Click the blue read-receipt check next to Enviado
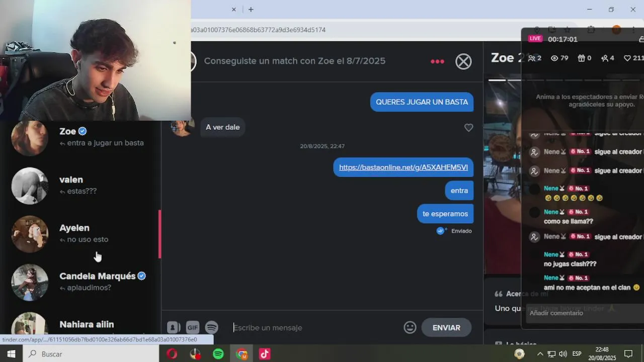The width and height of the screenshot is (644, 362). click(x=441, y=231)
